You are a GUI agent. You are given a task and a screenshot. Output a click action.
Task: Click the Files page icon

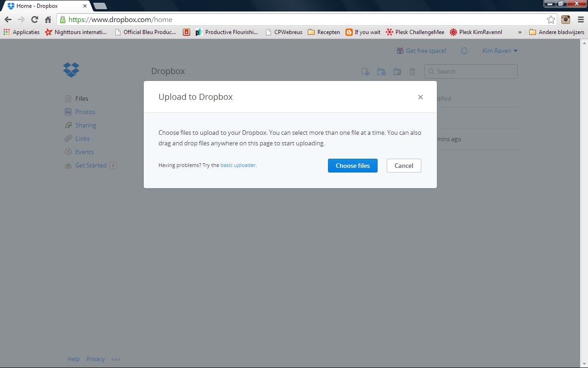coord(68,98)
